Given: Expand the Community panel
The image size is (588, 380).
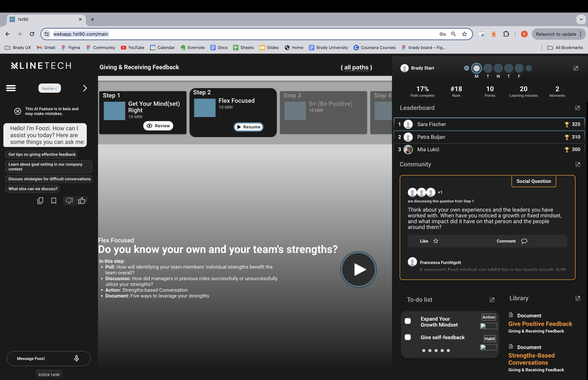Looking at the screenshot, I should 578,164.
